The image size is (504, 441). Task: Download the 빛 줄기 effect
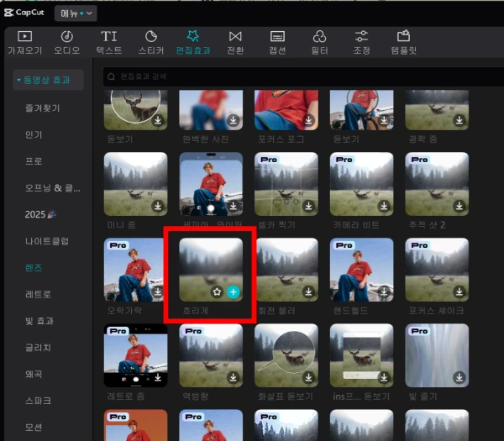point(459,377)
